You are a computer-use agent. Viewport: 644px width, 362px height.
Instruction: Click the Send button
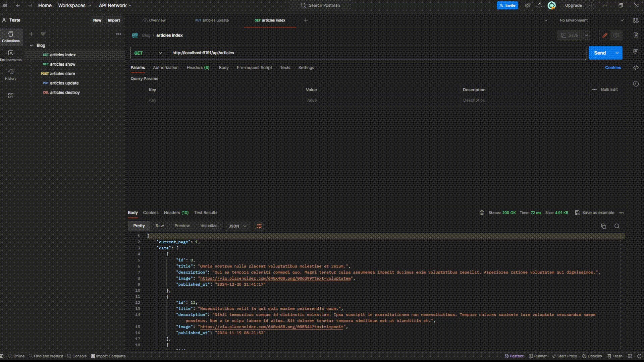coord(600,53)
